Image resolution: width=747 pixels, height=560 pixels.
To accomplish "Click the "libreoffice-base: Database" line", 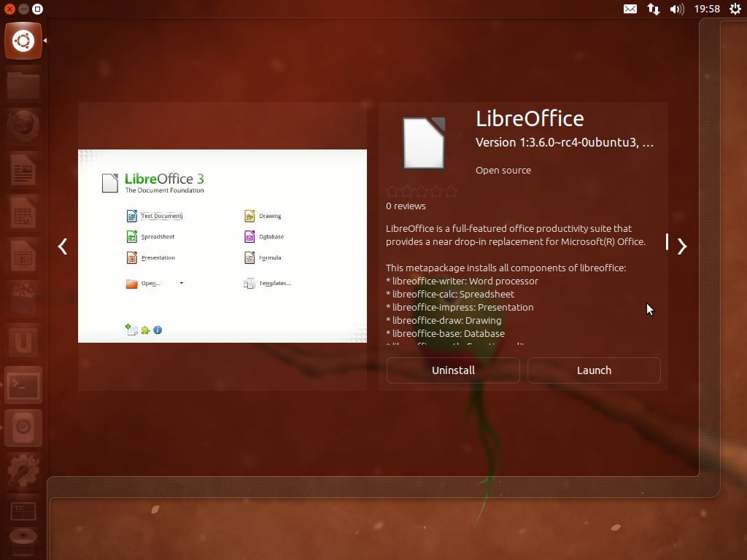I will tap(446, 333).
